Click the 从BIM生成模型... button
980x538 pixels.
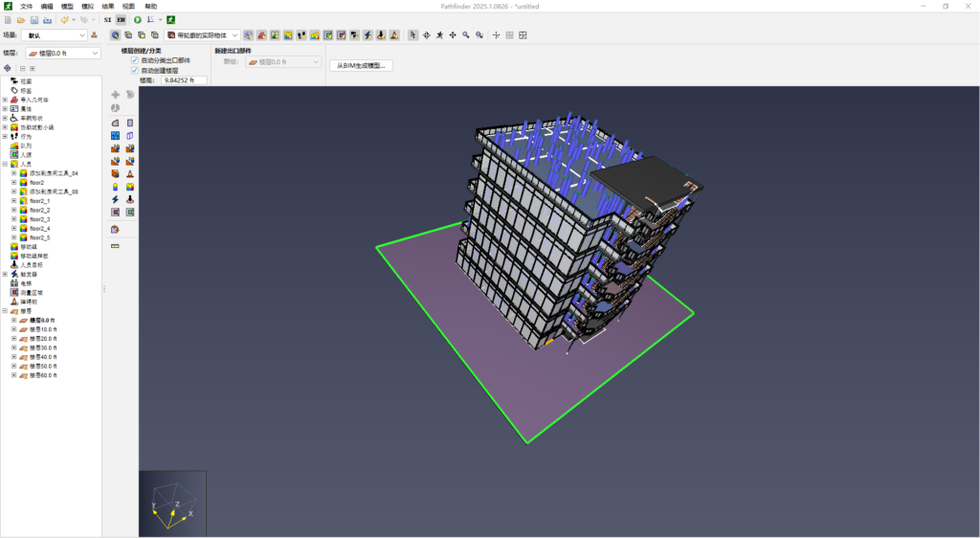tap(360, 66)
